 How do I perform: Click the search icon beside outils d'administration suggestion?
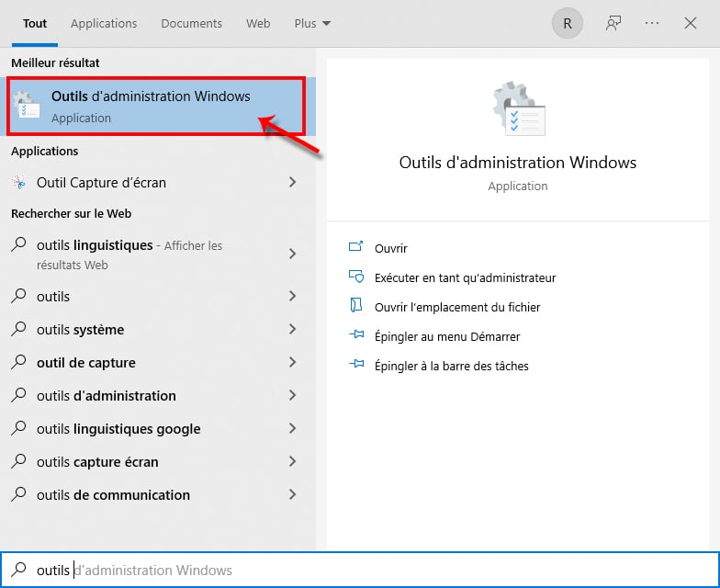(18, 395)
